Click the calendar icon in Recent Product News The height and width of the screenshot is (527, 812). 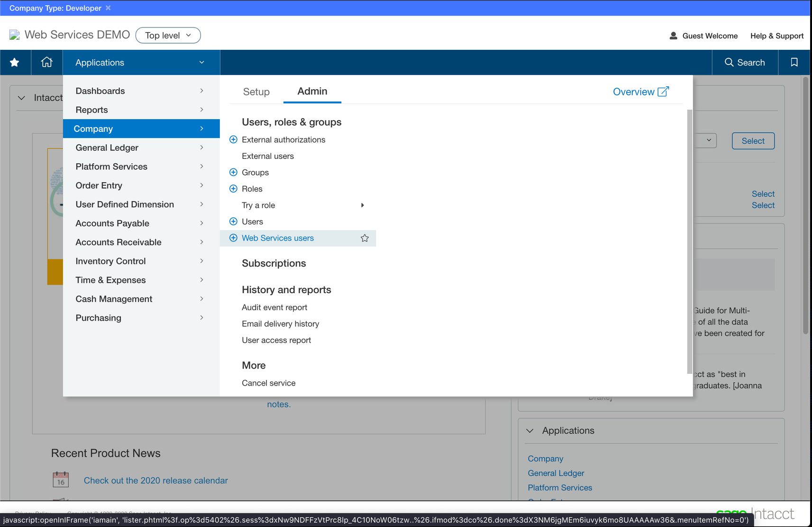point(61,480)
